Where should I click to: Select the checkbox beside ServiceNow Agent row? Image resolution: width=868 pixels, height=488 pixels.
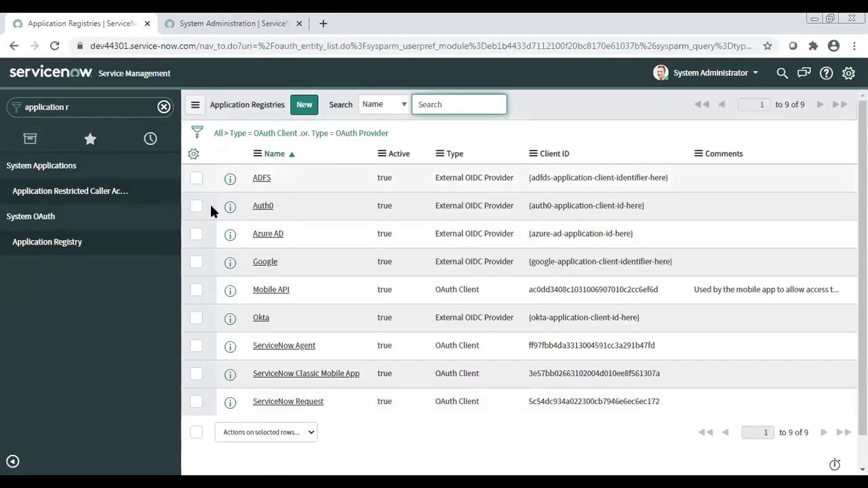tap(196, 346)
